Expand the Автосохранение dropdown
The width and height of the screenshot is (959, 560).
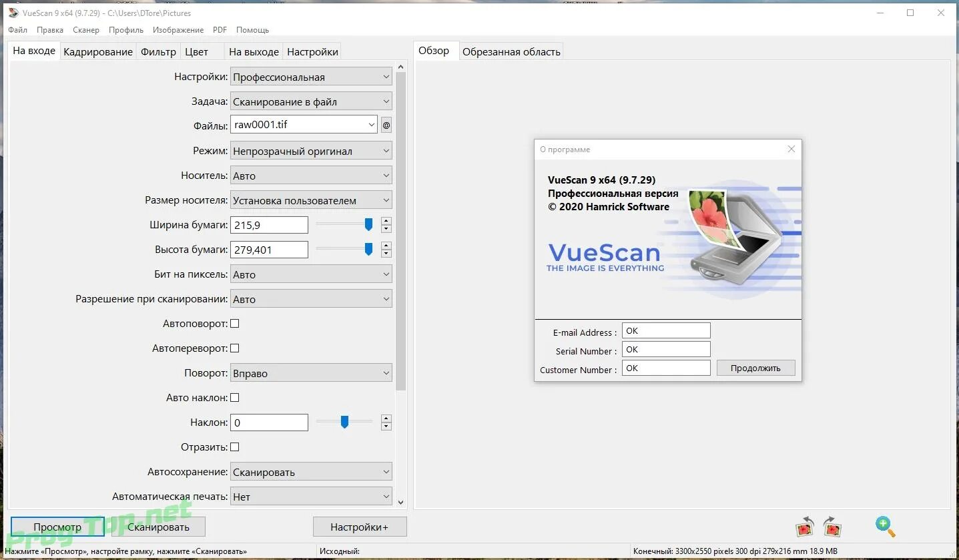[x=311, y=472]
